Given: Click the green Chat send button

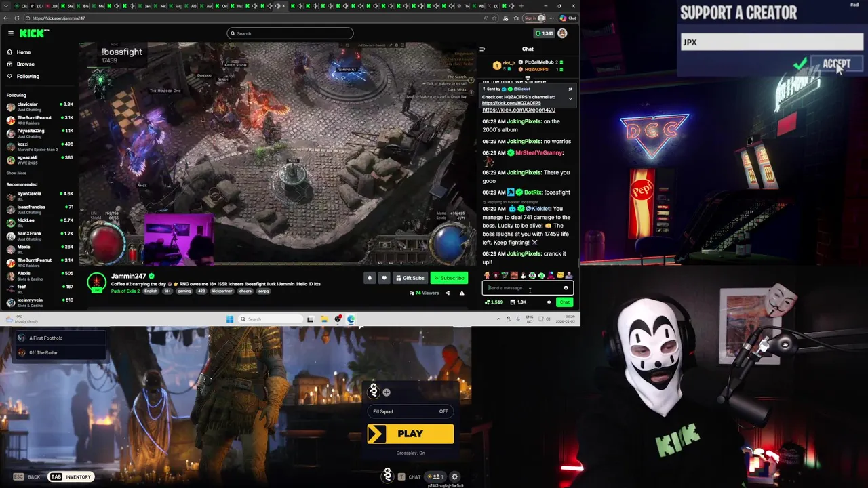Looking at the screenshot, I should (x=564, y=302).
